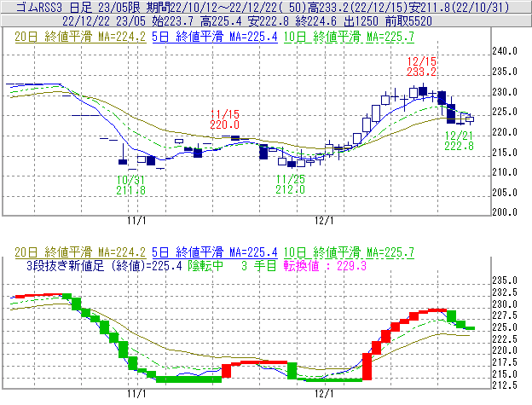The height and width of the screenshot is (405, 532).
Task: Click the 高225.4 high value in header
Action: click(x=221, y=21)
